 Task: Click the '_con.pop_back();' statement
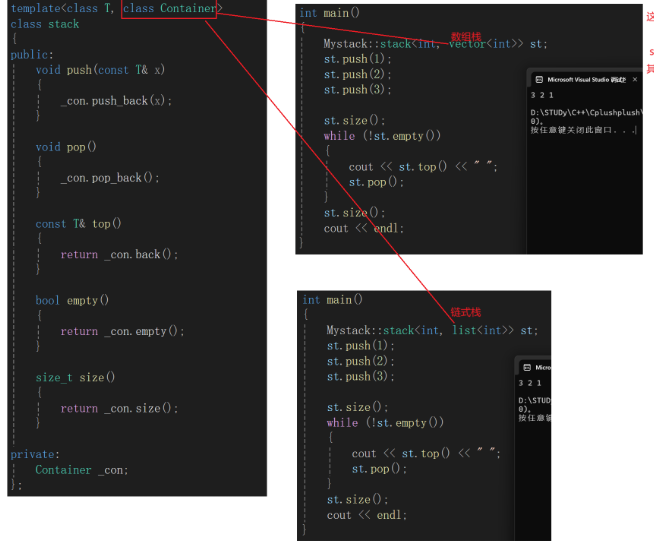click(110, 178)
